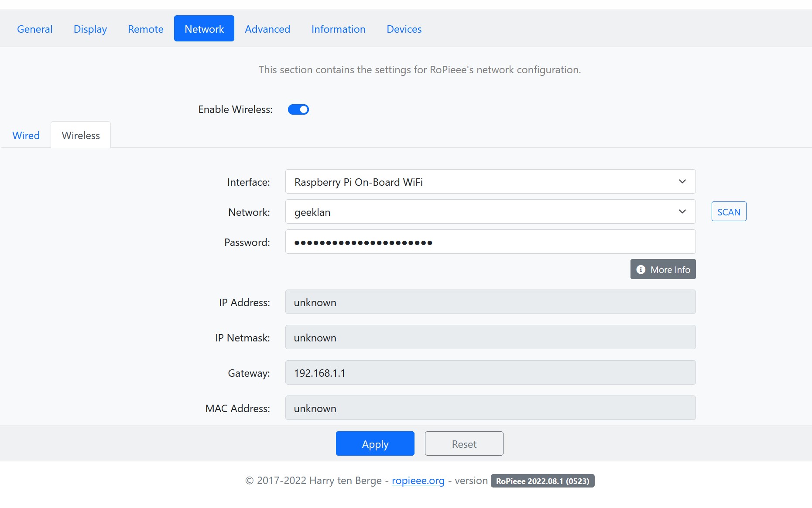
Task: Click the Network field label
Action: click(x=249, y=212)
